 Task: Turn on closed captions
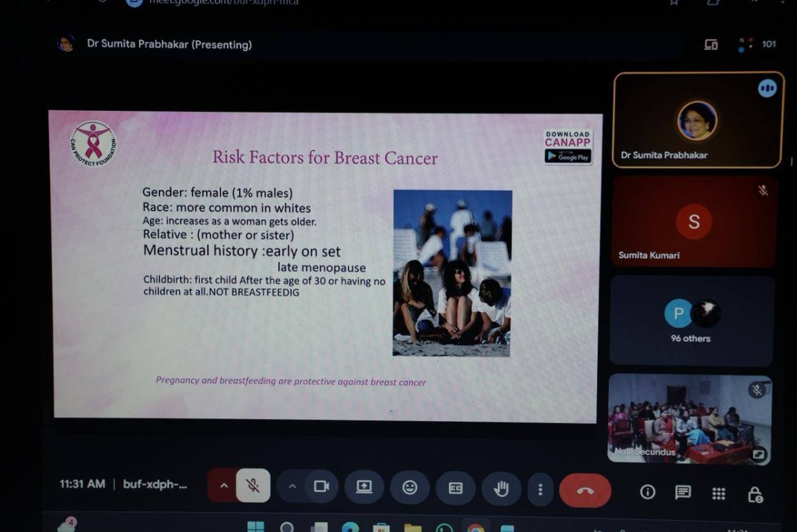click(455, 488)
